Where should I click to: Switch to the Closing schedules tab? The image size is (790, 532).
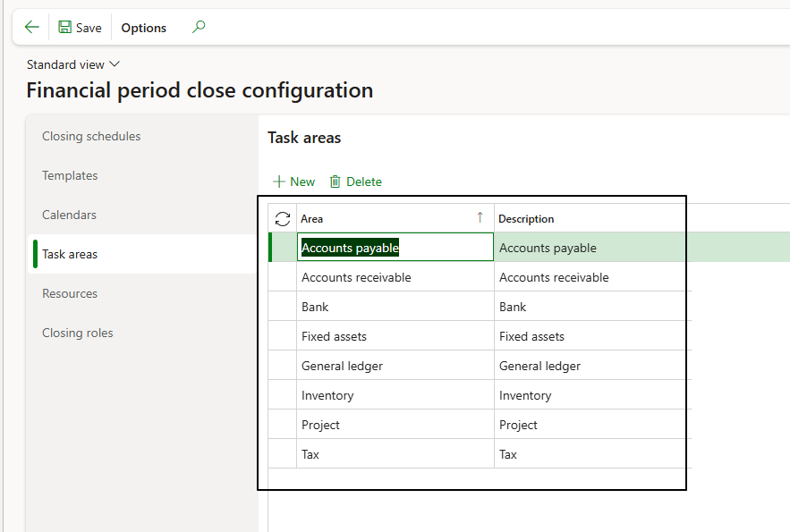point(91,136)
